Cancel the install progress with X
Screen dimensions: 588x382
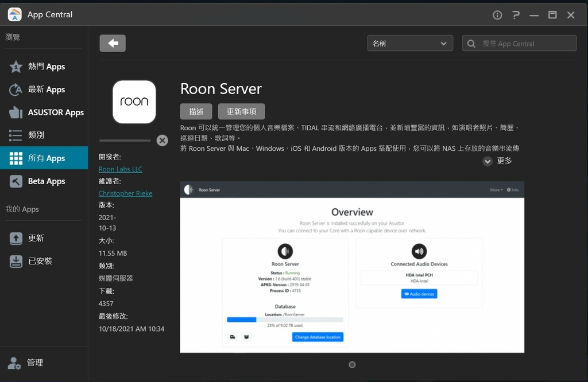click(x=163, y=141)
